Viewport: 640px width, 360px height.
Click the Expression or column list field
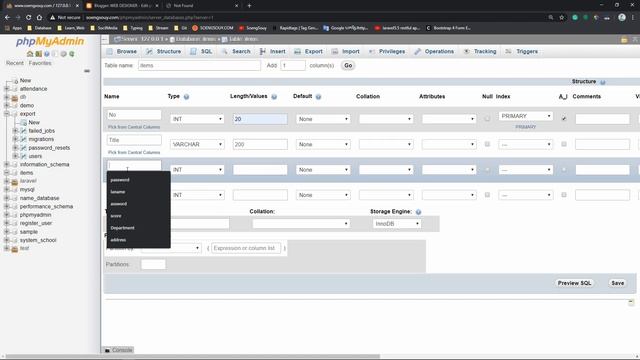246,248
